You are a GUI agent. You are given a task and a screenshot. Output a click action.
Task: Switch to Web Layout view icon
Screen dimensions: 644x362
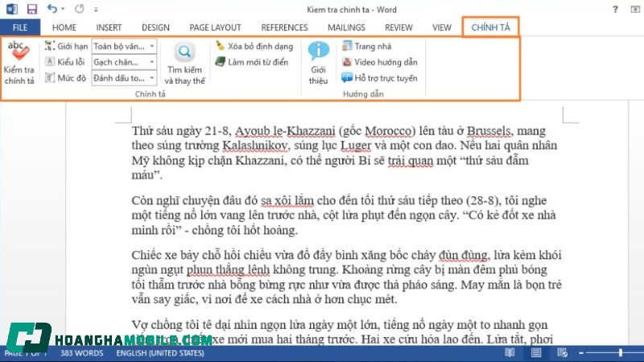pyautogui.click(x=562, y=352)
